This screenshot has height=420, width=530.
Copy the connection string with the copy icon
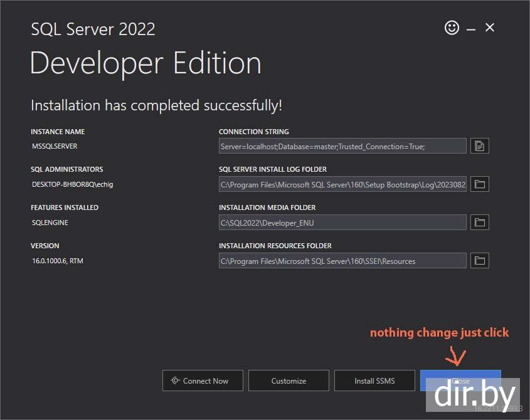click(x=480, y=146)
